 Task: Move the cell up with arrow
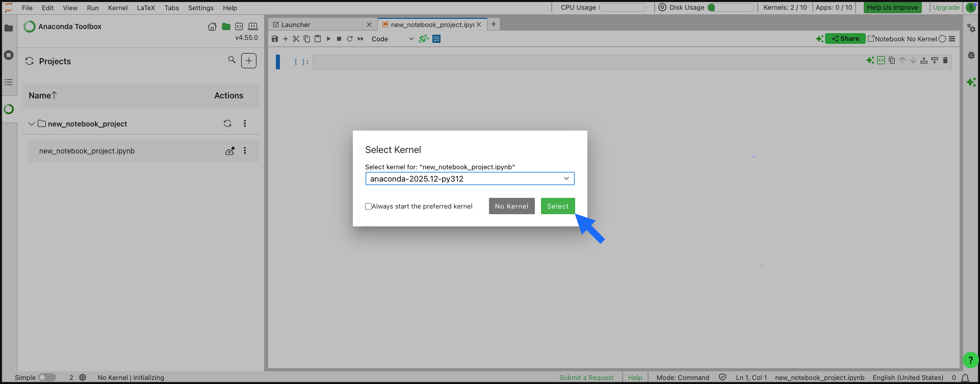(902, 60)
